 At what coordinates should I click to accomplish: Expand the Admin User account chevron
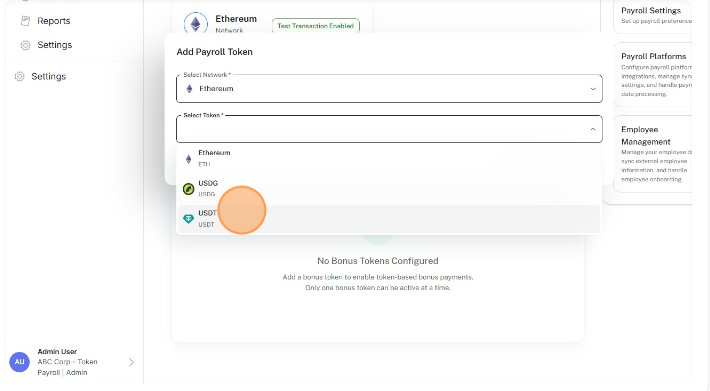click(131, 362)
